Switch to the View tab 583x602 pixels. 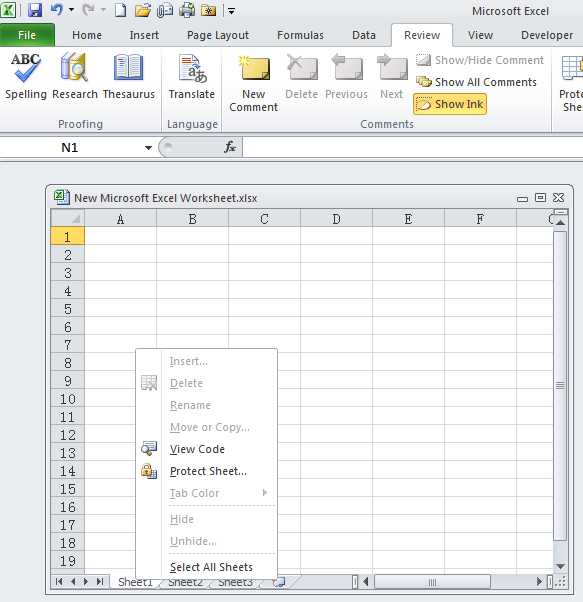[x=480, y=35]
